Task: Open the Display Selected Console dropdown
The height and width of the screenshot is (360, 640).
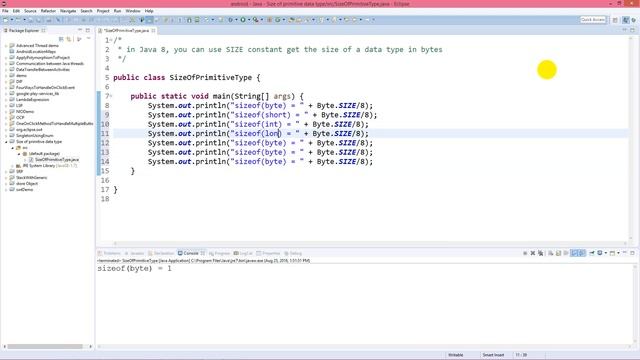Action: pyautogui.click(x=606, y=253)
